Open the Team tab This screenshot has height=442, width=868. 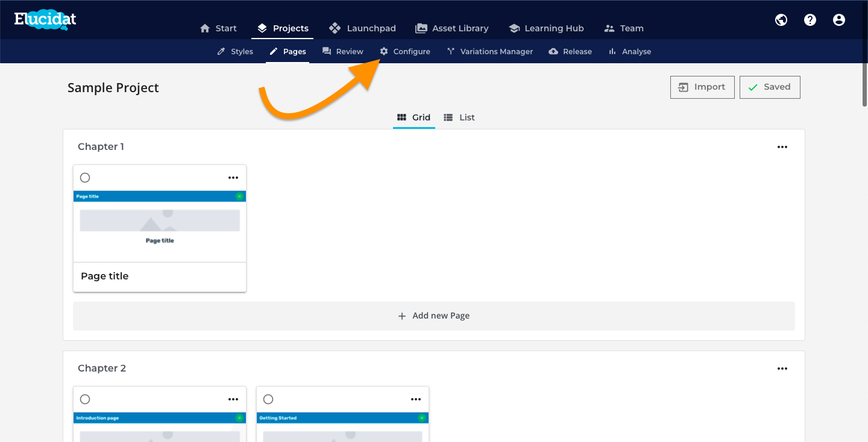point(624,28)
